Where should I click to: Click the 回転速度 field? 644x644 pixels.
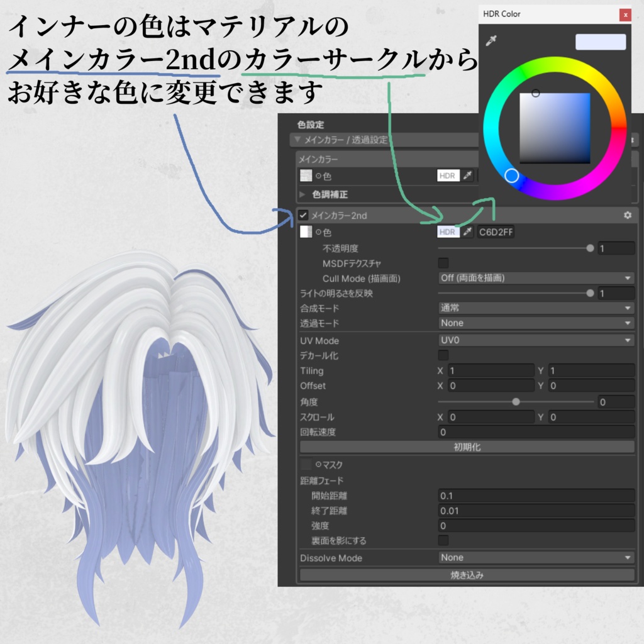[536, 432]
